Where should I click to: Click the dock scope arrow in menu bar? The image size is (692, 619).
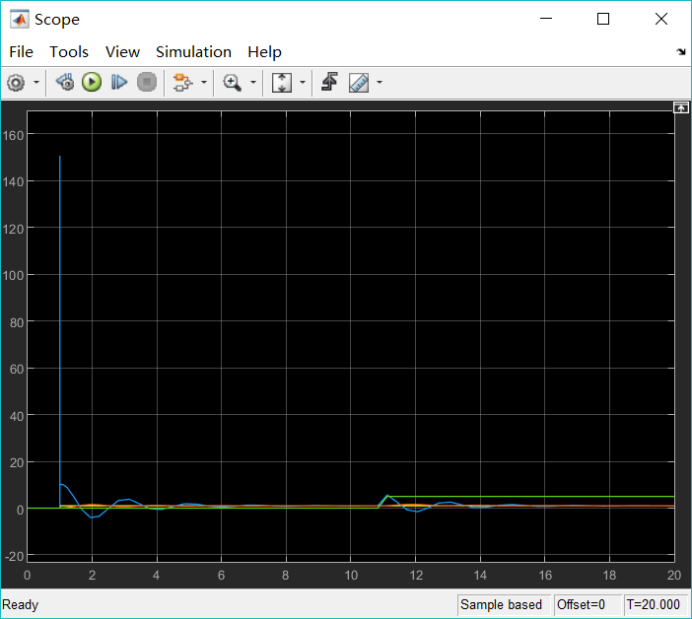pos(681,52)
